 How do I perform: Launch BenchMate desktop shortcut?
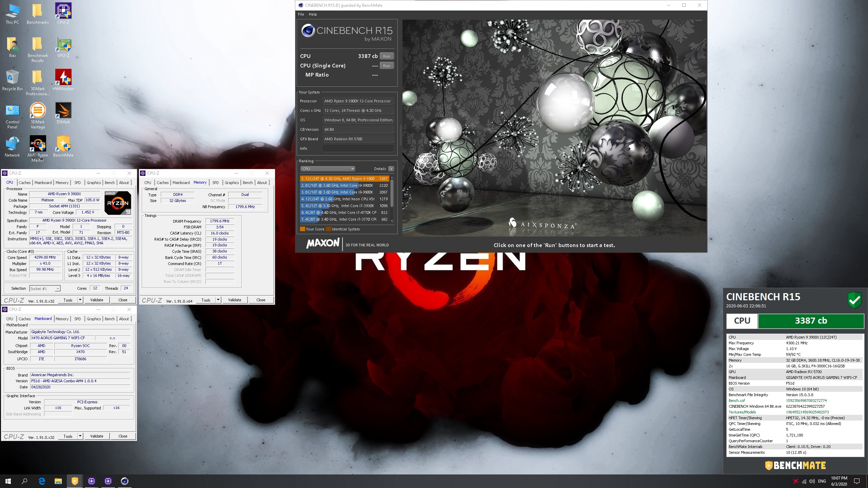(x=63, y=146)
